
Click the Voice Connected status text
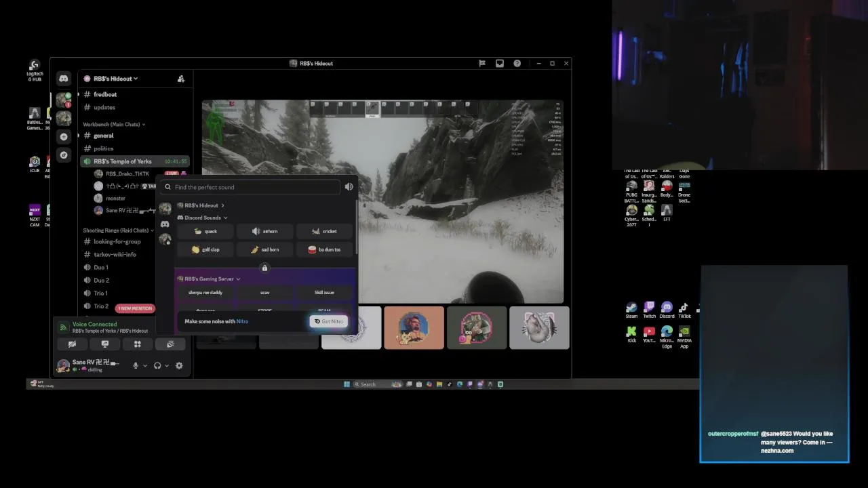[x=94, y=324]
